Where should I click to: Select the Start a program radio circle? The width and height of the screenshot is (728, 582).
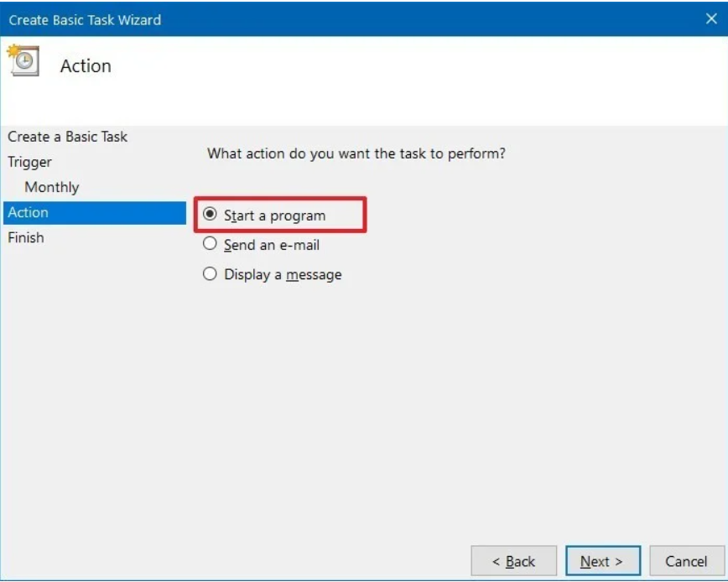coord(211,215)
